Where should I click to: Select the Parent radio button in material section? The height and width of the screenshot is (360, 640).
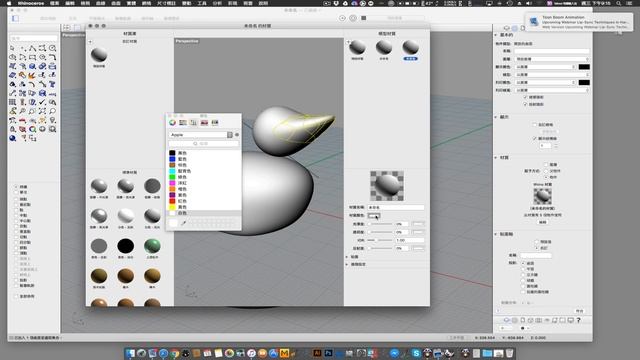click(546, 171)
